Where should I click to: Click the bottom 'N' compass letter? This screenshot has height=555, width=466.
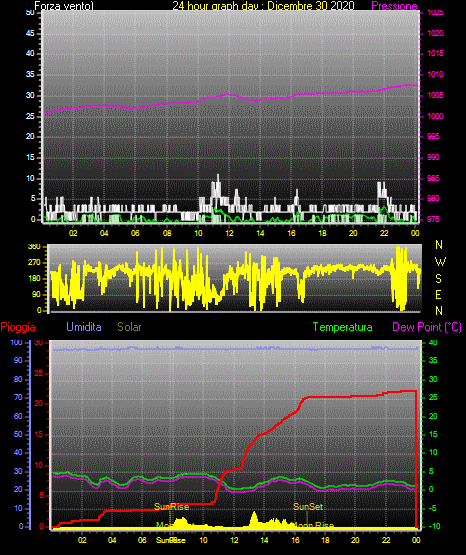(x=439, y=310)
